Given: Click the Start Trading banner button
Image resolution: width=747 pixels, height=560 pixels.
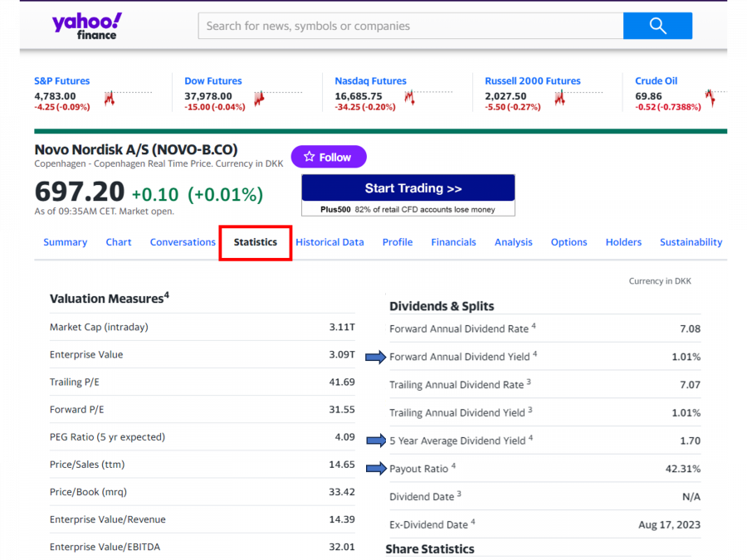Looking at the screenshot, I should pos(408,188).
